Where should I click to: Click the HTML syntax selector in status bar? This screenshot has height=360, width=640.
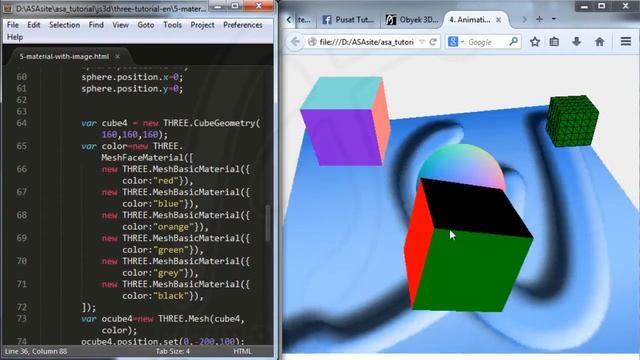click(x=242, y=351)
